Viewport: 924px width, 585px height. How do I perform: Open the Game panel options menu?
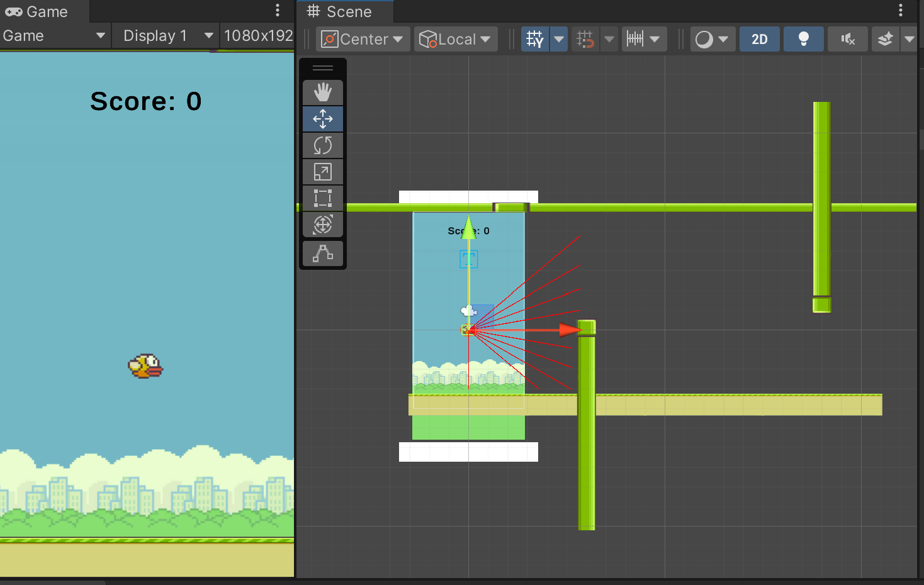pos(278,10)
